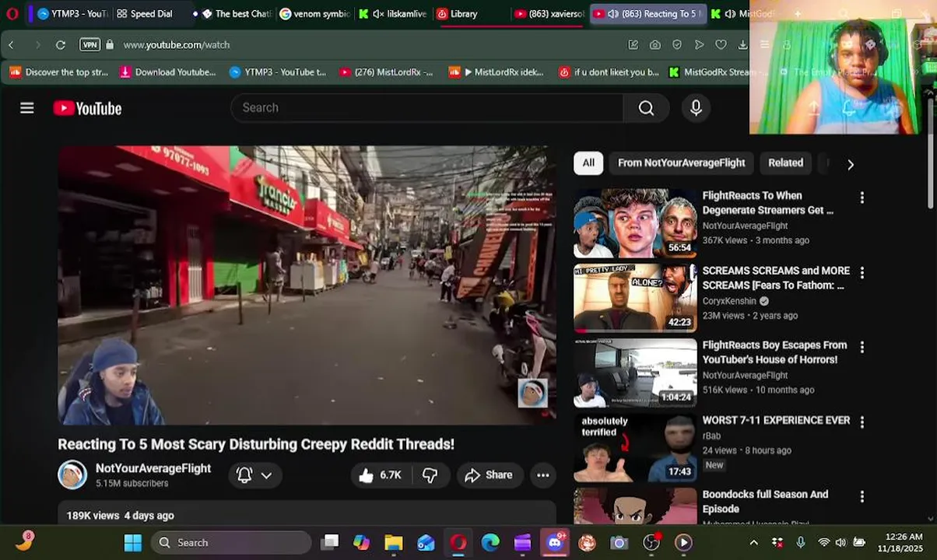Open options for FlightReacts To When Degenerate Streamers
The width and height of the screenshot is (937, 560).
pyautogui.click(x=862, y=198)
